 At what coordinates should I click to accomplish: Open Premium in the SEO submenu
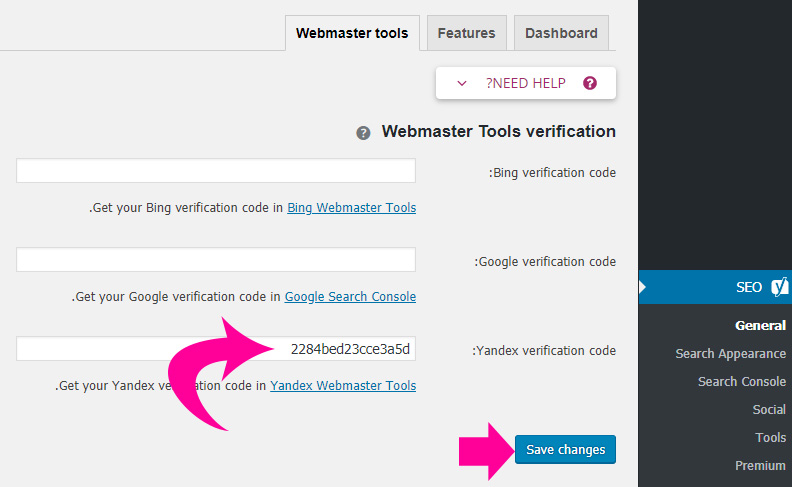(760, 465)
